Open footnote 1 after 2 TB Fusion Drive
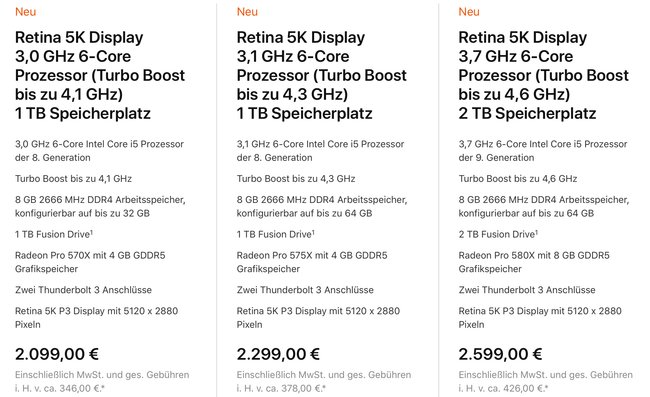 (536, 232)
